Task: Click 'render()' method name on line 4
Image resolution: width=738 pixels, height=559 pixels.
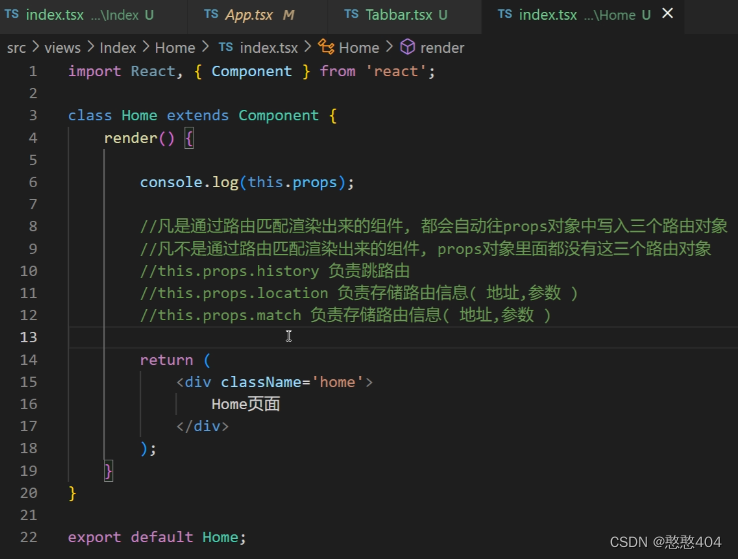Action: coord(139,138)
